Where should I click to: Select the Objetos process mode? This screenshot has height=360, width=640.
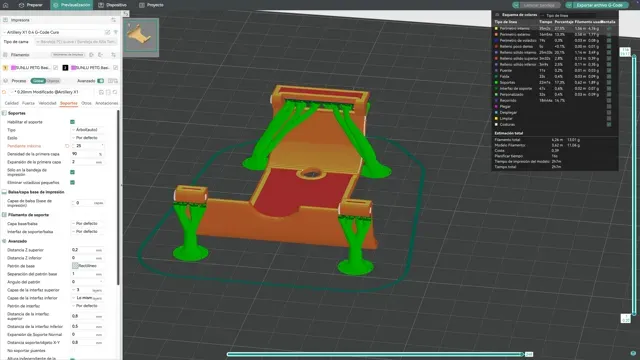tap(53, 81)
